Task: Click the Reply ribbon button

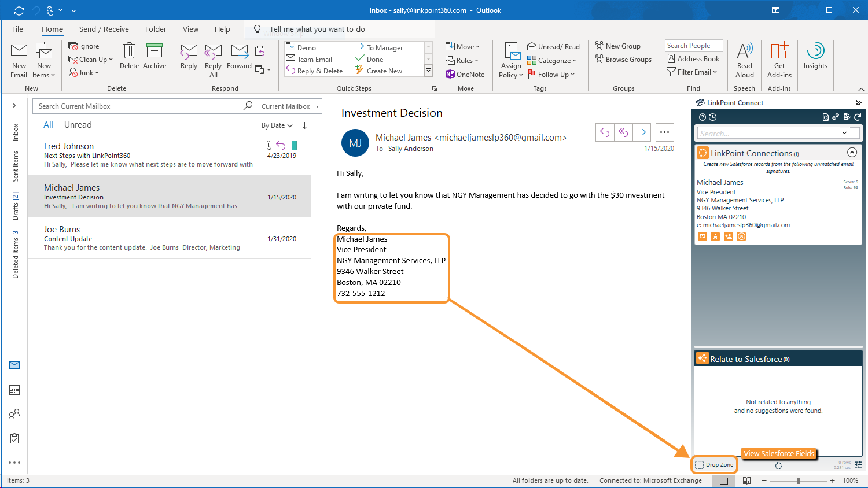Action: (189, 56)
